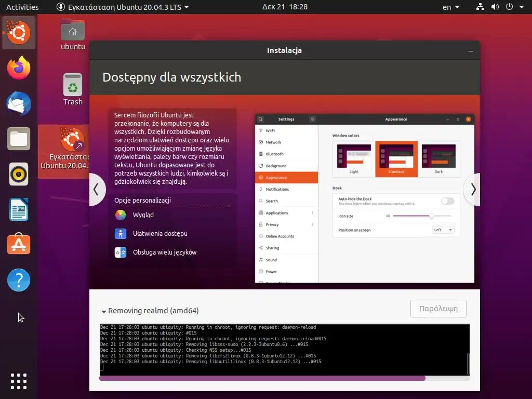Click the Ułatwienia dostępu accessibility icon
532x399 pixels.
tap(121, 234)
